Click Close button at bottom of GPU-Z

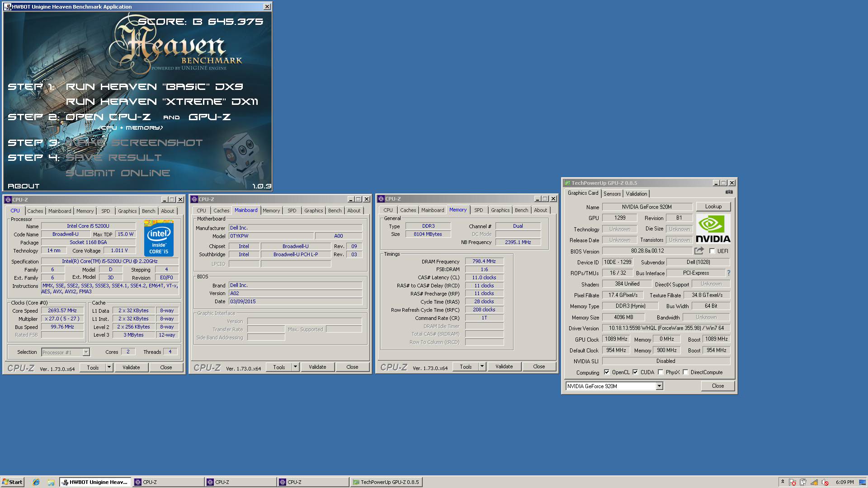(717, 386)
